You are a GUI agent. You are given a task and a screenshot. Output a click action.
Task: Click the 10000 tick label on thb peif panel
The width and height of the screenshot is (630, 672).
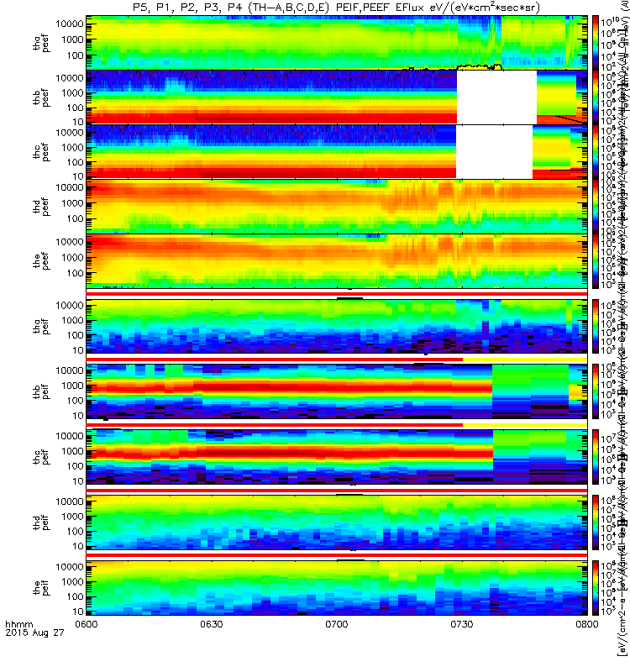(70, 370)
